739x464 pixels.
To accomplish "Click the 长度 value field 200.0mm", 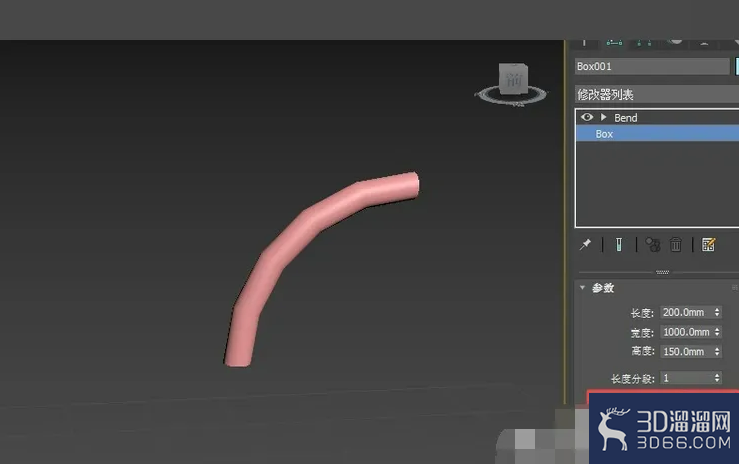I will pos(686,312).
